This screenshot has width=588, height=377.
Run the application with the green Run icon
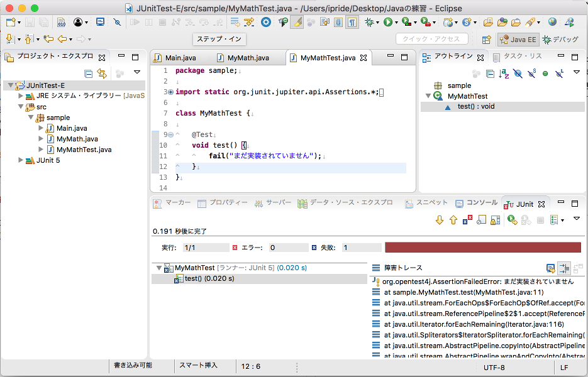coord(389,22)
